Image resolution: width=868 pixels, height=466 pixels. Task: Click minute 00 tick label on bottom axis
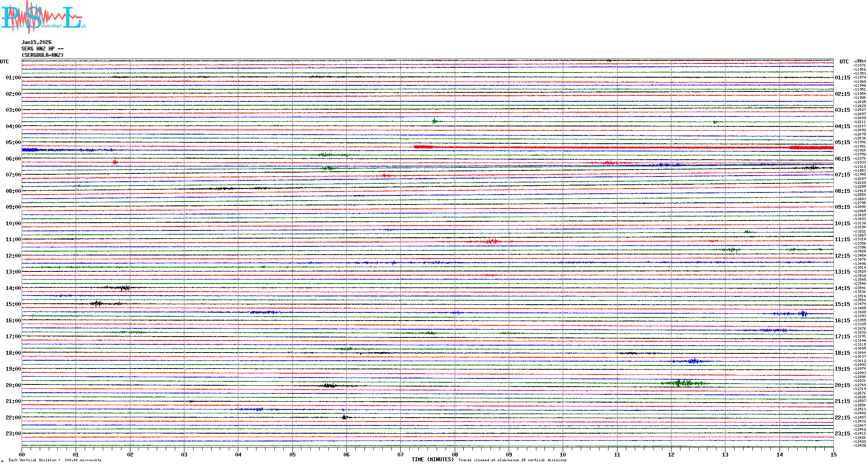(x=22, y=454)
